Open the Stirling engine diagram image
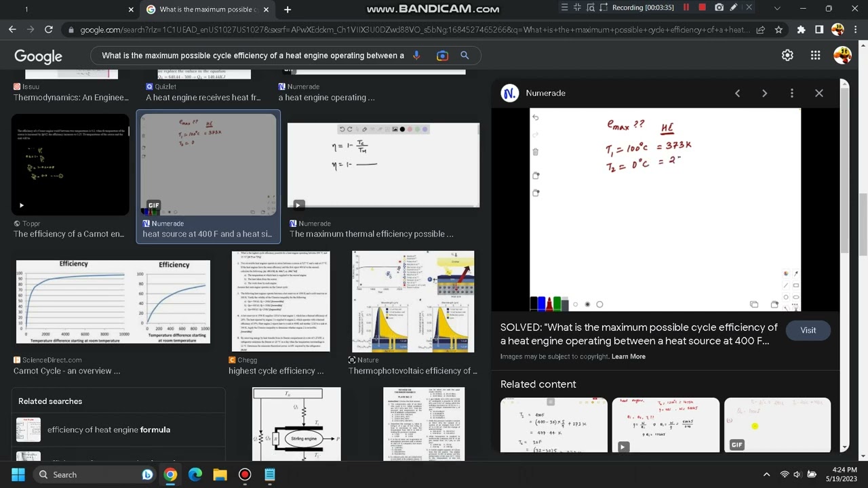868x488 pixels. (296, 424)
